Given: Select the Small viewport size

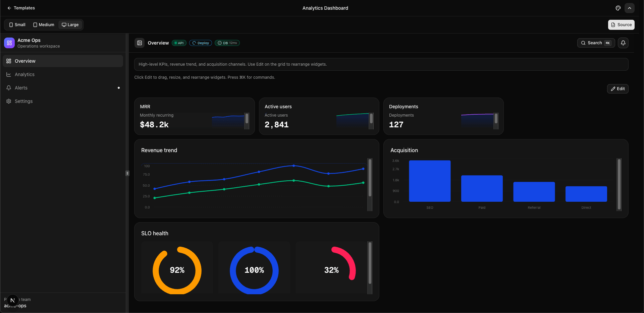Looking at the screenshot, I should coord(17,25).
